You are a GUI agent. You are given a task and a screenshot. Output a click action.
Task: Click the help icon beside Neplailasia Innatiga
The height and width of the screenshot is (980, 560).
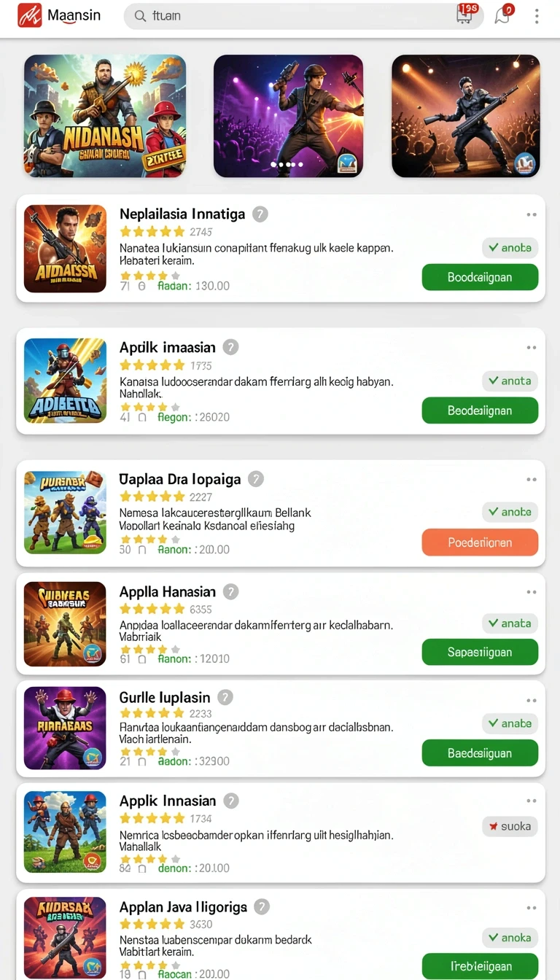click(260, 214)
